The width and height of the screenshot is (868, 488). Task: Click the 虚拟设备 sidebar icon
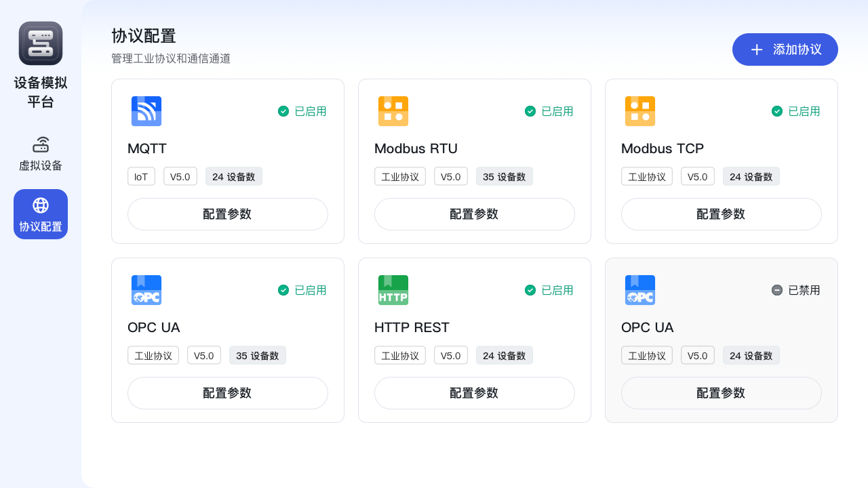(x=41, y=144)
